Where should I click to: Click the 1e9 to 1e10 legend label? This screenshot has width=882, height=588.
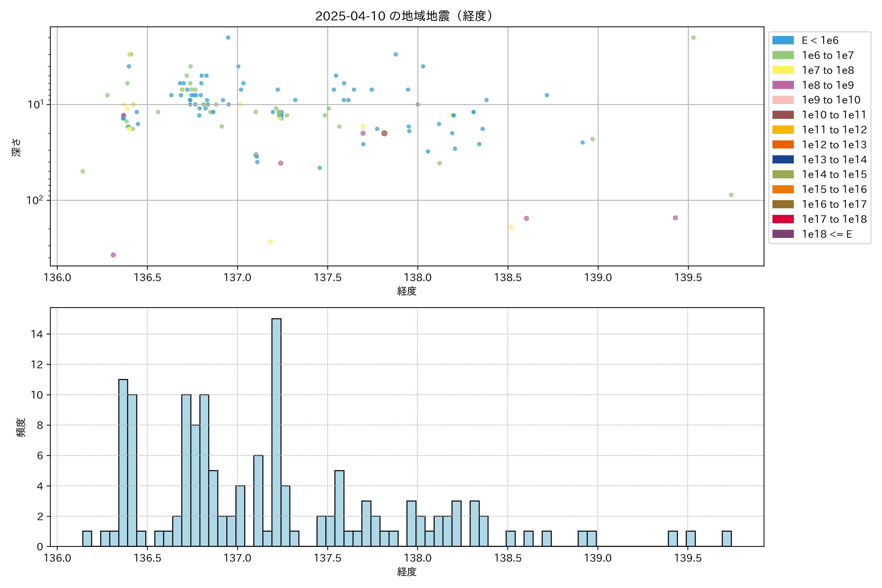point(831,100)
